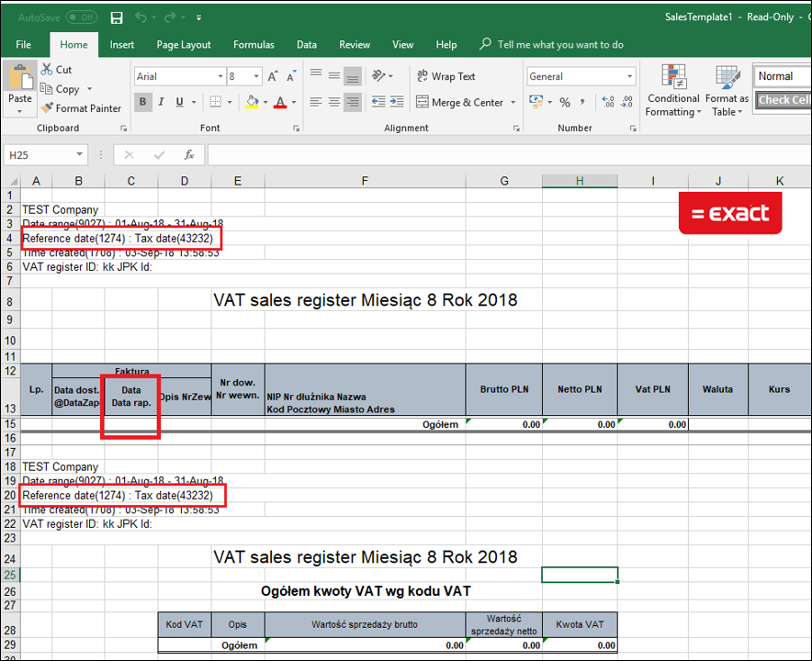Click the 'Tell me what you want to do' box
The image size is (812, 661).
(560, 44)
